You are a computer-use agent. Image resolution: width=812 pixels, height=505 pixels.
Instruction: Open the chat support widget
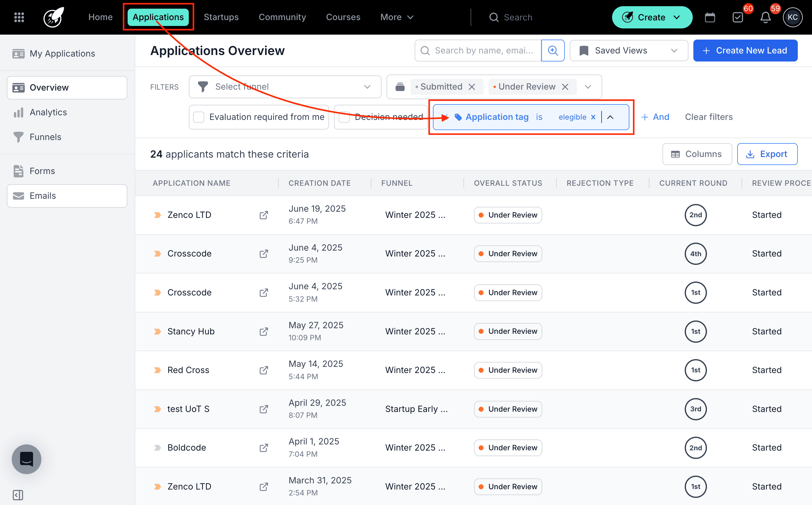coord(26,459)
